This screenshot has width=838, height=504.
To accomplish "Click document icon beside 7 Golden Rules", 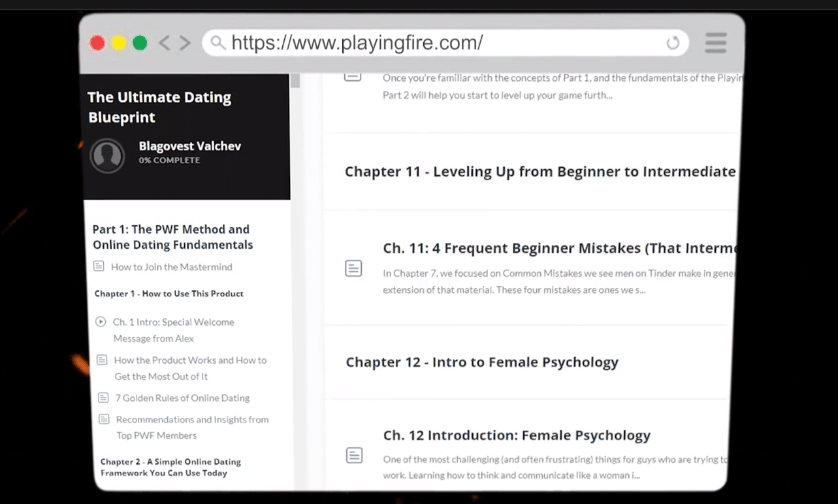I will 103,398.
